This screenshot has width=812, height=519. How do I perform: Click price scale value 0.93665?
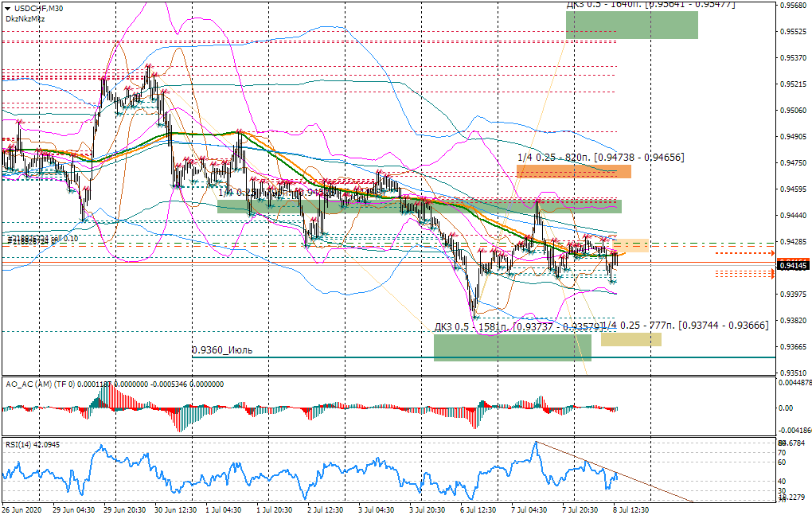pyautogui.click(x=794, y=346)
